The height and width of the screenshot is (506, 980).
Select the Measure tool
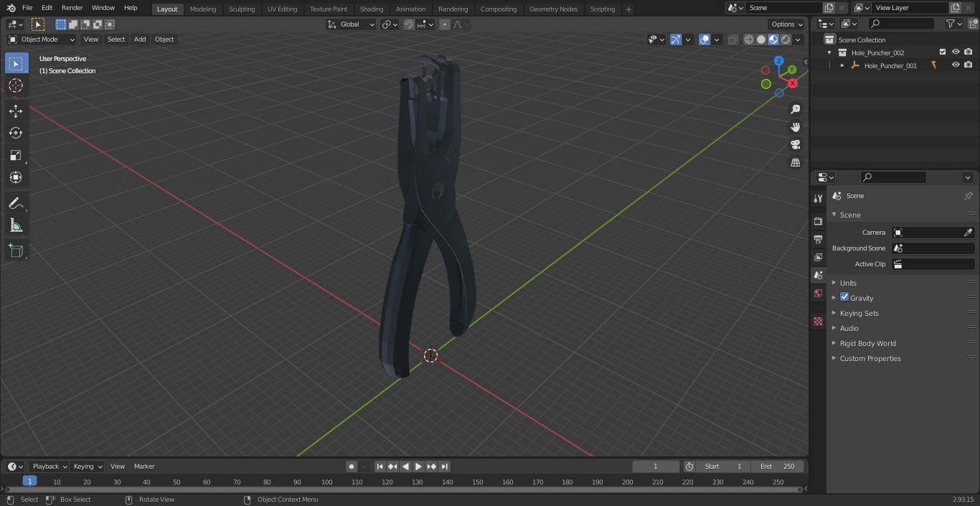pos(16,226)
